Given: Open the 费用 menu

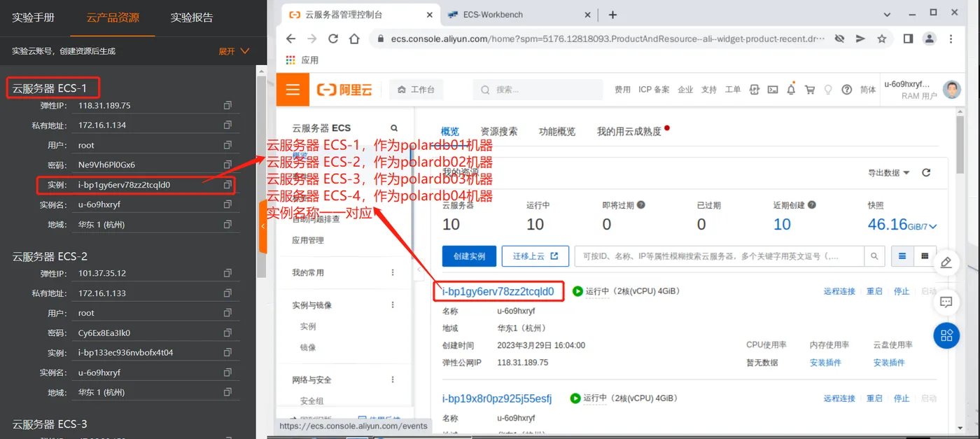Looking at the screenshot, I should [622, 90].
